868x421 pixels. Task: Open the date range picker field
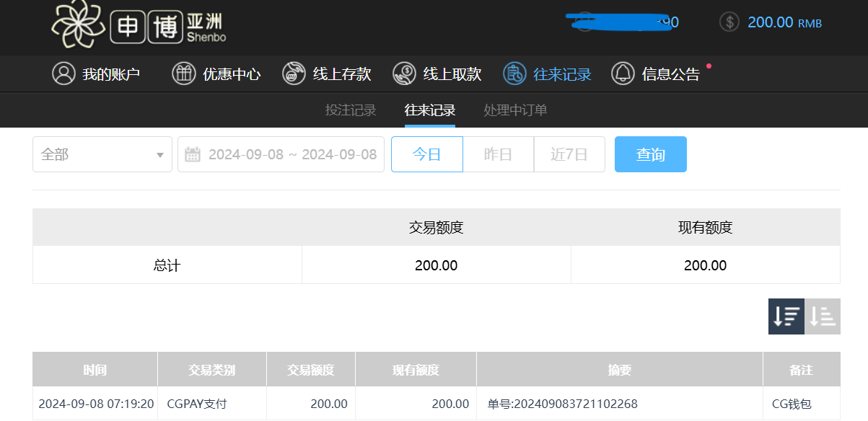(x=291, y=154)
